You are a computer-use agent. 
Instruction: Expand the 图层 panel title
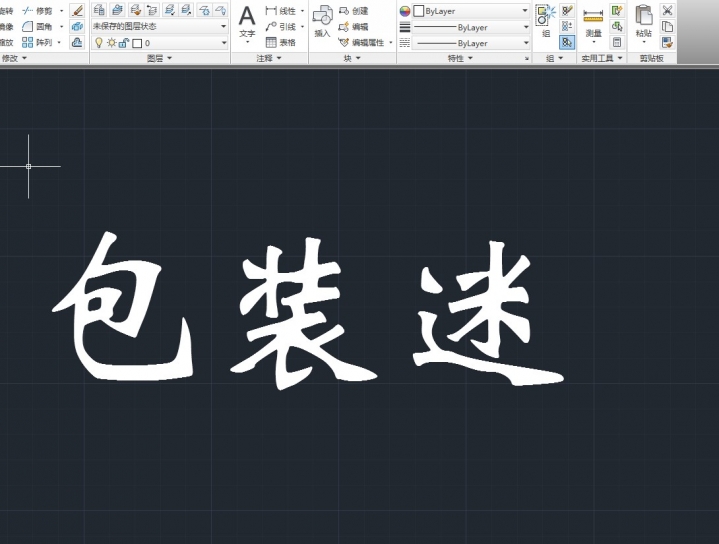[x=159, y=59]
